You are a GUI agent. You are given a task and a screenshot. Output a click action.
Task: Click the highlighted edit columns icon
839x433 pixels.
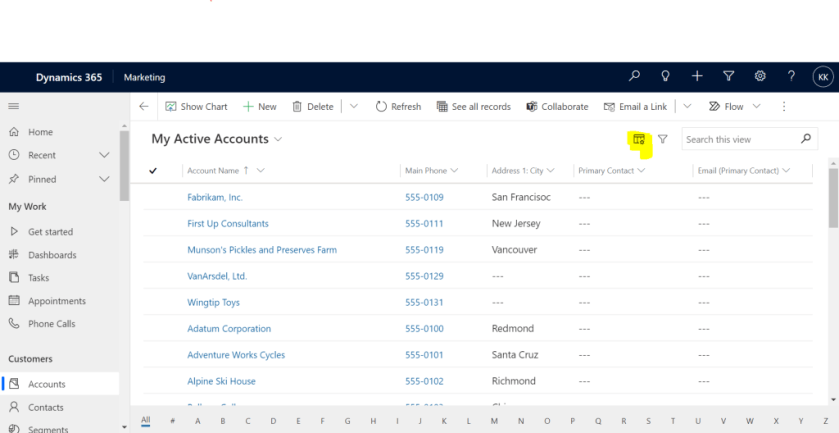[640, 140]
